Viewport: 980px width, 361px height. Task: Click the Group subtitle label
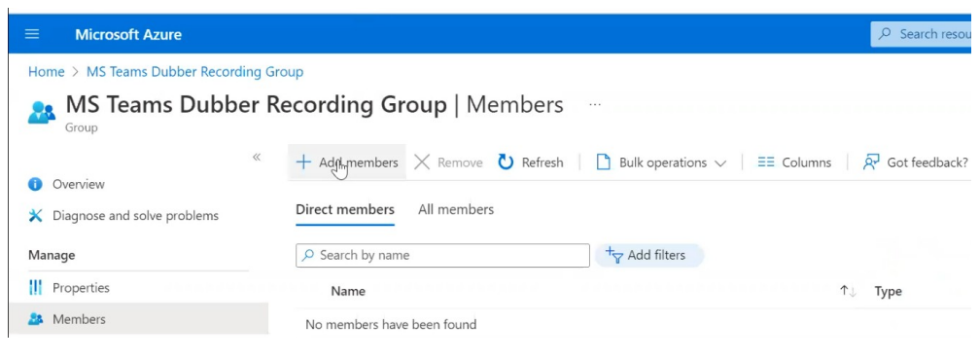[x=82, y=128]
